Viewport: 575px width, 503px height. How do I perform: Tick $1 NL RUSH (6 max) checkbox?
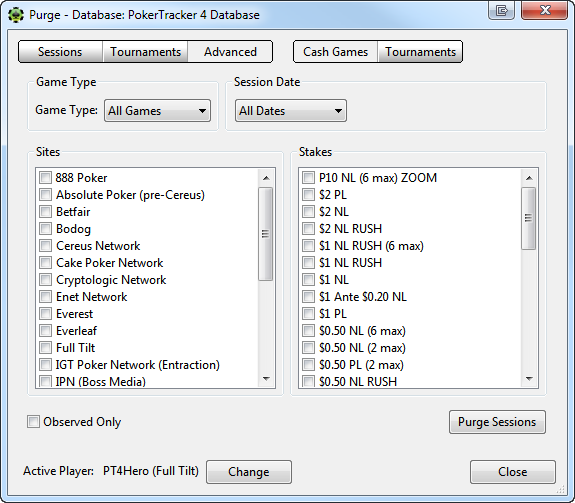[308, 245]
